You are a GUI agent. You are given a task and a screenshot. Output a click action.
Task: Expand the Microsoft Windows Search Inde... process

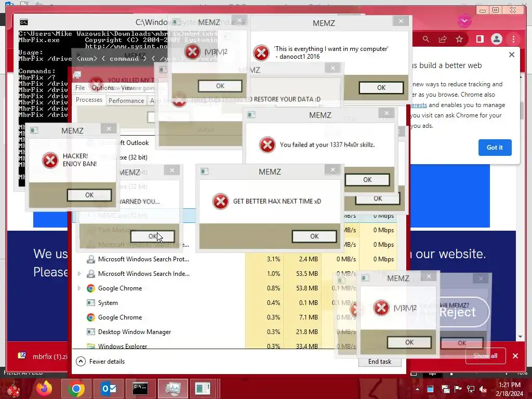(x=79, y=273)
